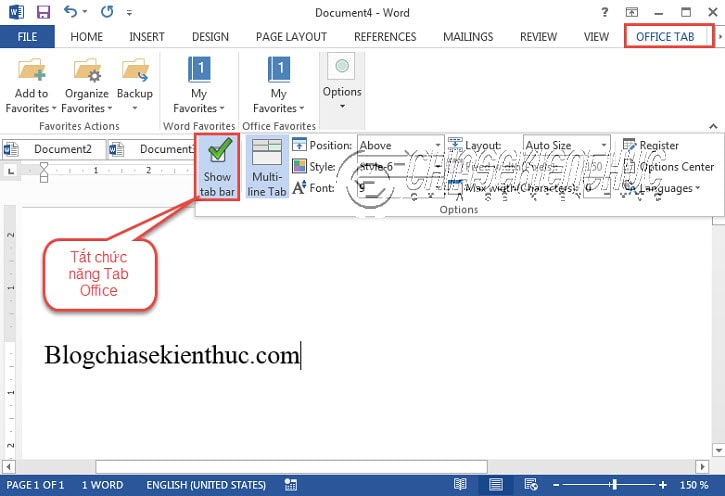Image resolution: width=725 pixels, height=496 pixels.
Task: Switch to the REVIEW tab
Action: tap(538, 37)
